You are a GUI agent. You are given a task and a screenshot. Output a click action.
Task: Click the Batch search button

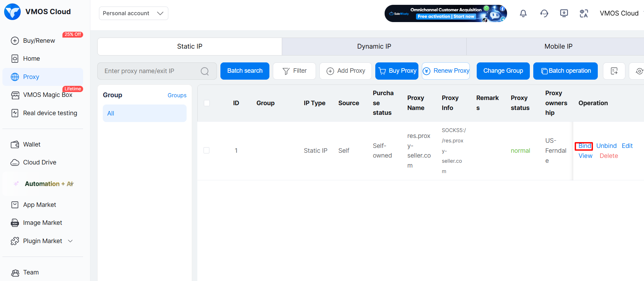pos(245,71)
